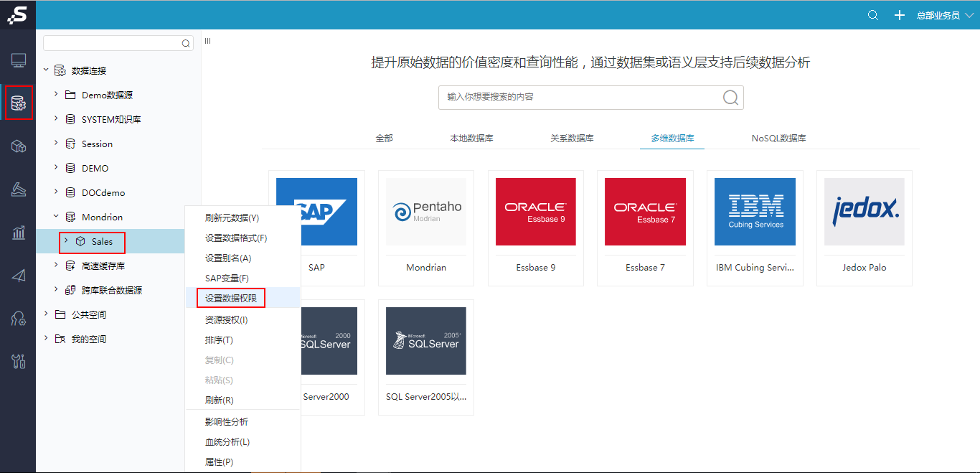Expand the SYSTEM知识库 node
The height and width of the screenshot is (473, 980).
click(56, 119)
